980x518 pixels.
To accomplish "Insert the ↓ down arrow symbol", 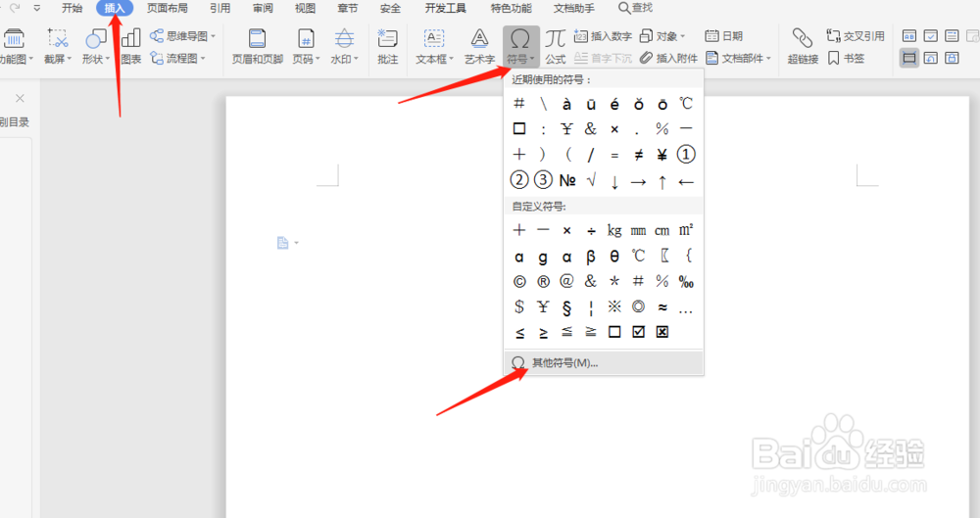I will coord(614,180).
